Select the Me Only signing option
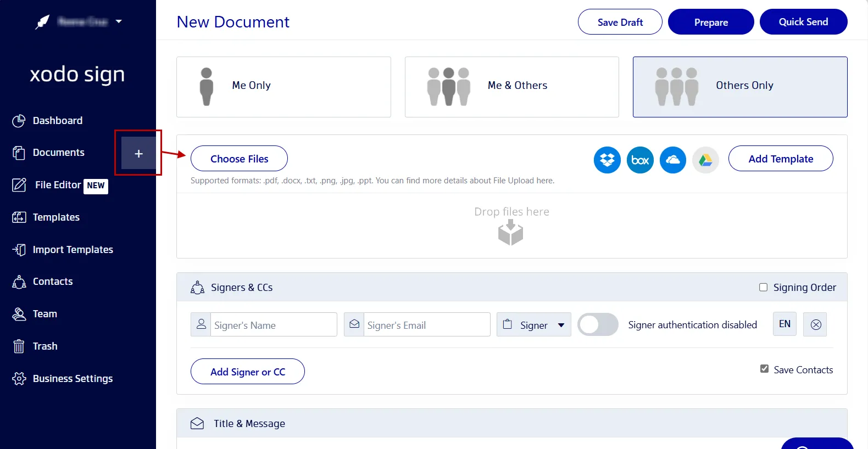The height and width of the screenshot is (449, 868). [283, 87]
